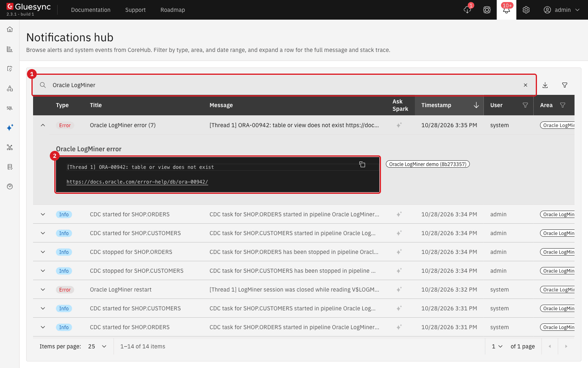Screen dimensions: 588x368
Task: Click the Area tag of the Oracle LogMiner restart row
Action: click(x=557, y=289)
